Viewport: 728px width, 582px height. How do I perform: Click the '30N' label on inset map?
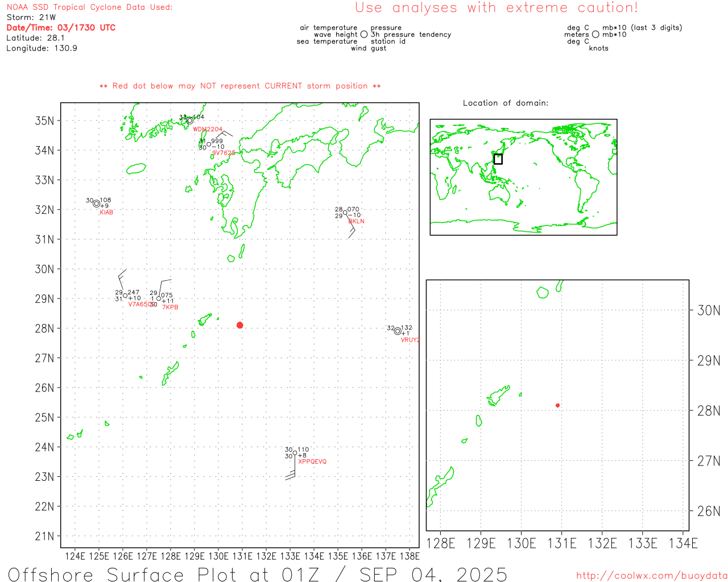[x=709, y=310]
